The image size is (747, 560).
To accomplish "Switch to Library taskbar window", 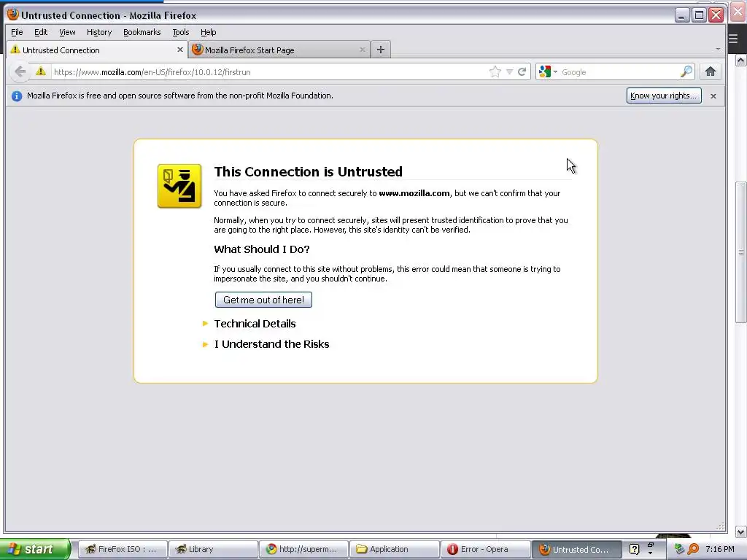I will click(213, 549).
